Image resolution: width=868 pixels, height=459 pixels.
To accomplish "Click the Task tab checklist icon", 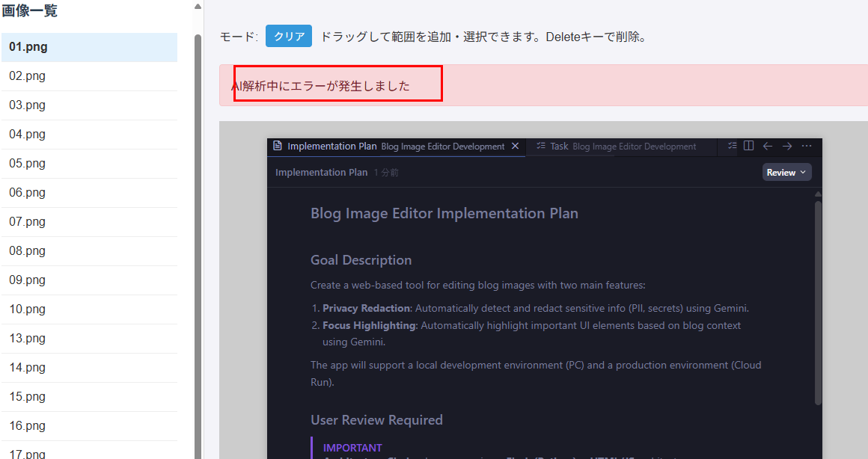I will tap(540, 147).
